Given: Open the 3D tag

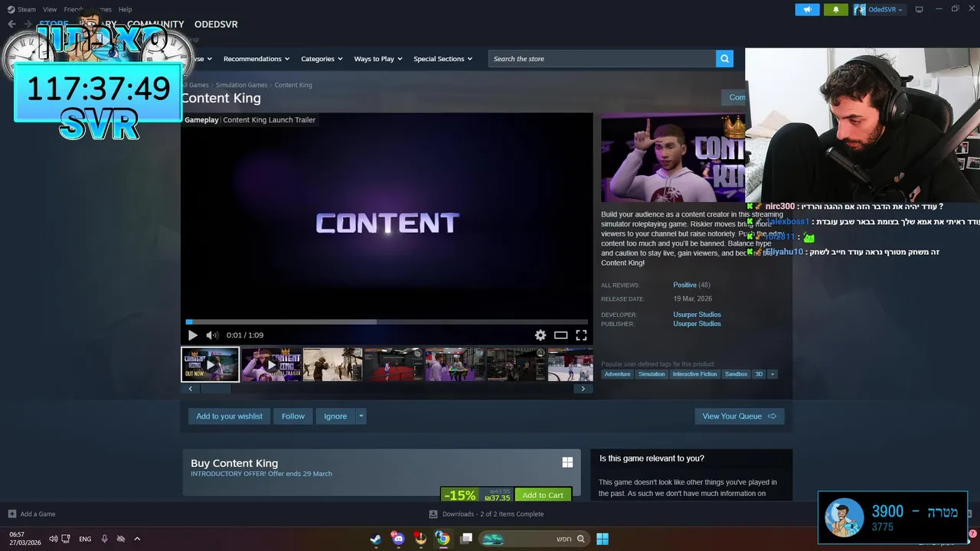Looking at the screenshot, I should [759, 374].
